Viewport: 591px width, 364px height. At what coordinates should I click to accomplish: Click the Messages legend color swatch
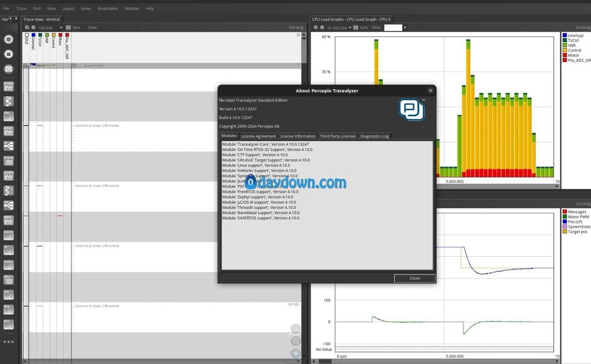tap(564, 212)
